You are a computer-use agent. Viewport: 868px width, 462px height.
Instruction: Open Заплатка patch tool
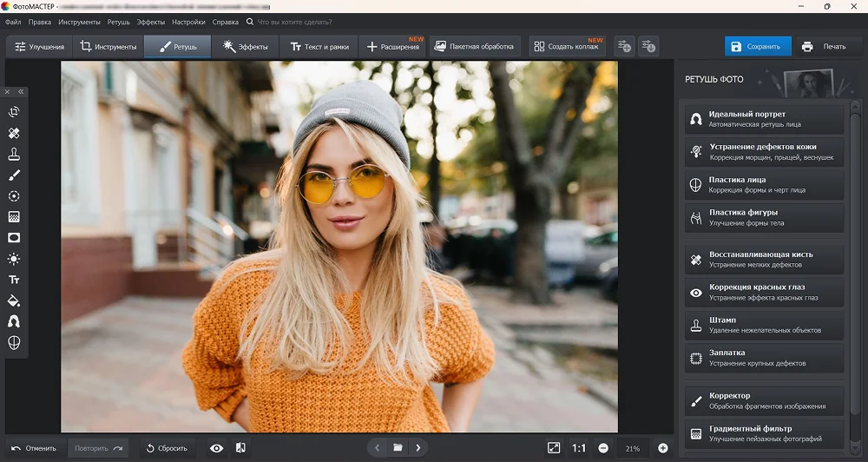point(764,358)
